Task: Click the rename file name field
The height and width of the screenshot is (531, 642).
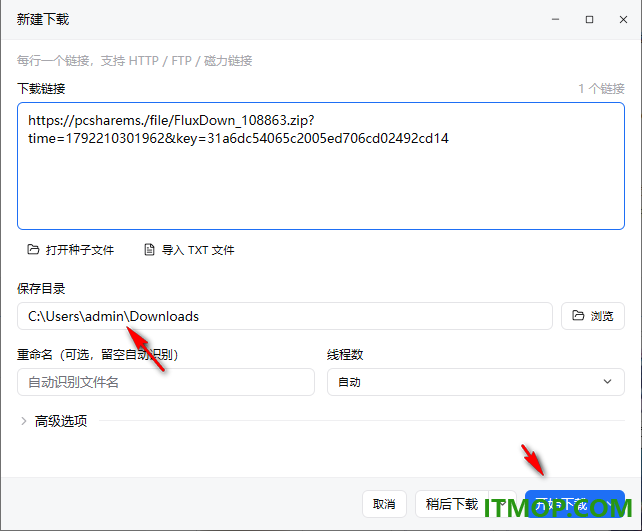Action: pyautogui.click(x=166, y=382)
